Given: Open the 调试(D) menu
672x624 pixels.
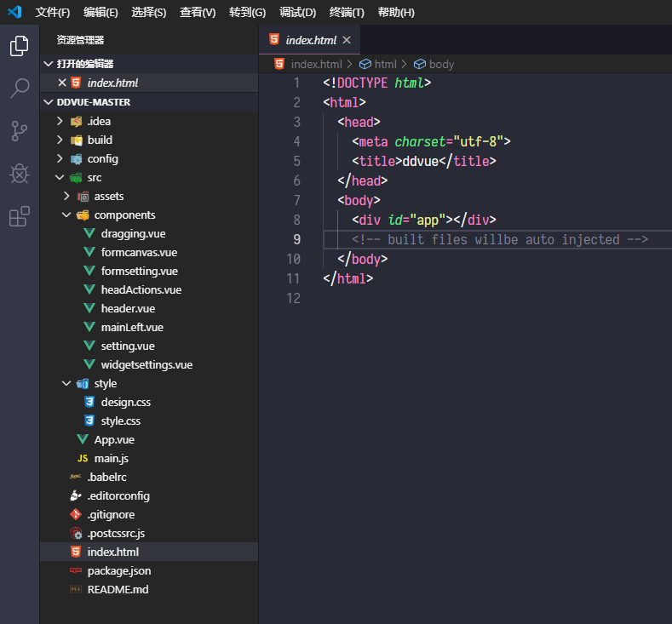Looking at the screenshot, I should coord(298,13).
